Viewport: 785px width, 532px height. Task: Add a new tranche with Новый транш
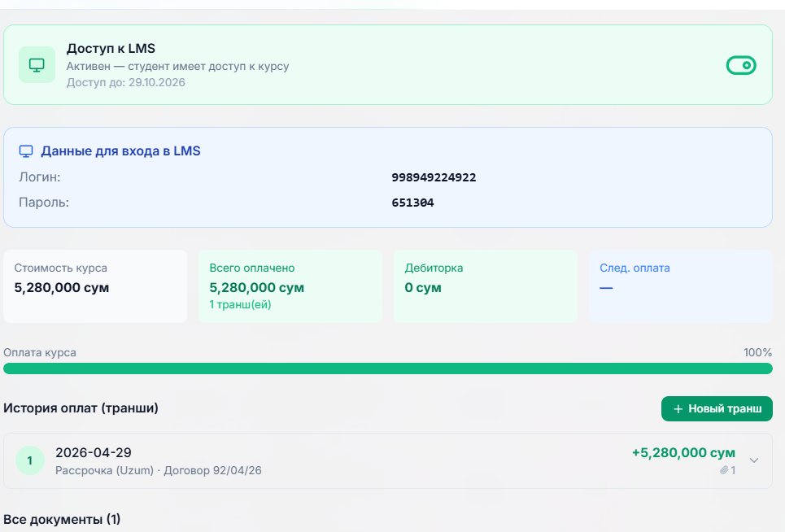pyautogui.click(x=717, y=409)
